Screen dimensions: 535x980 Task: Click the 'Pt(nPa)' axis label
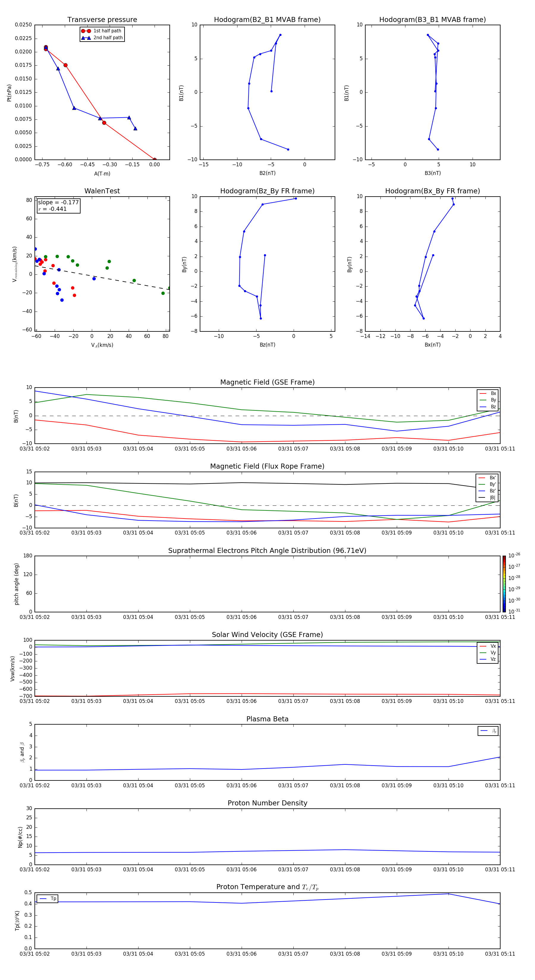coord(9,92)
